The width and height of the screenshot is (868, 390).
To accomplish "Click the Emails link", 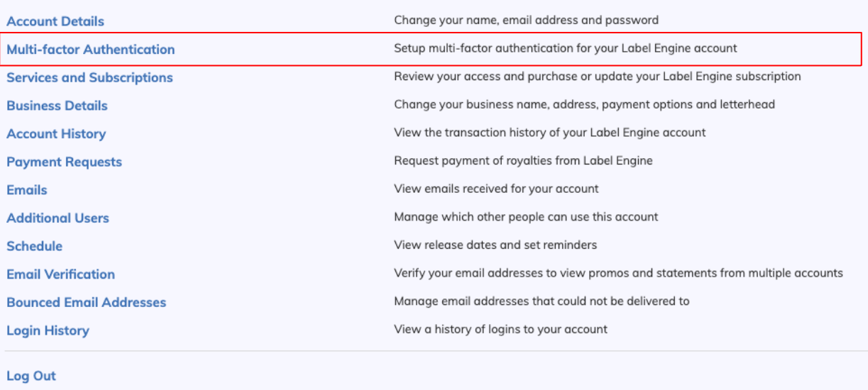I will (27, 190).
